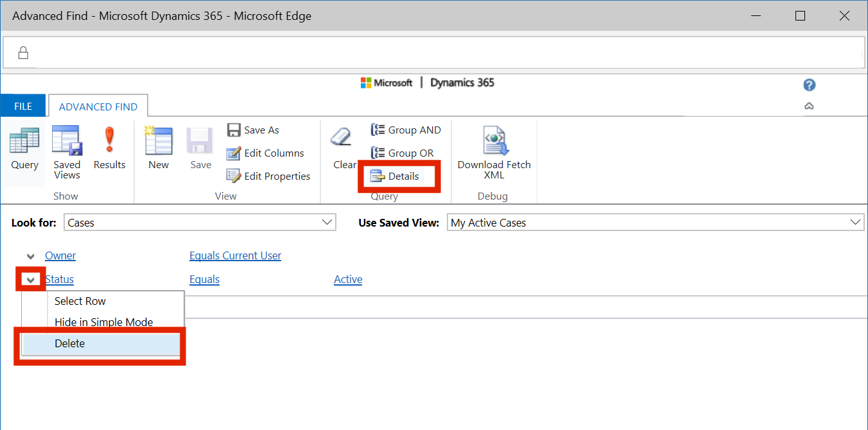This screenshot has width=868, height=430.
Task: Choose Delete from the context menu
Action: (x=101, y=343)
